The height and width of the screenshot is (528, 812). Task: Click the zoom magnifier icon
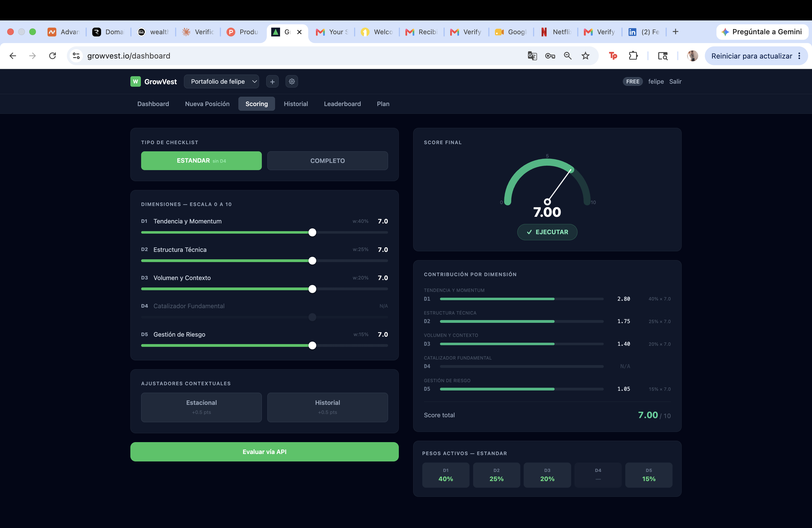[x=568, y=56]
